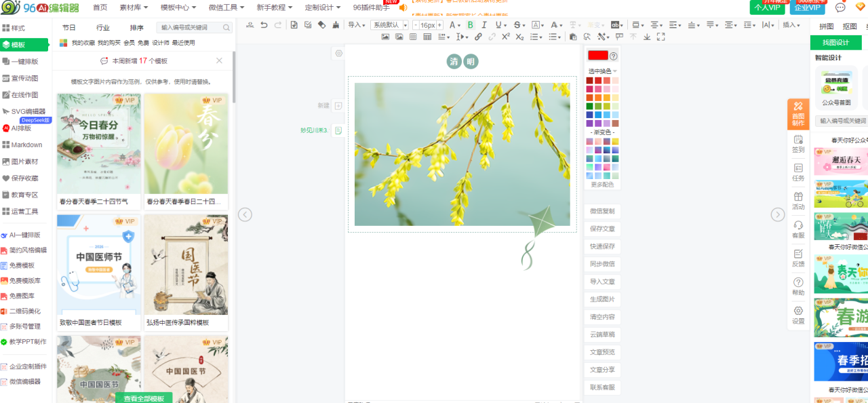The height and width of the screenshot is (403, 868).
Task: Click the search magnifier in the template search box
Action: pyautogui.click(x=226, y=28)
